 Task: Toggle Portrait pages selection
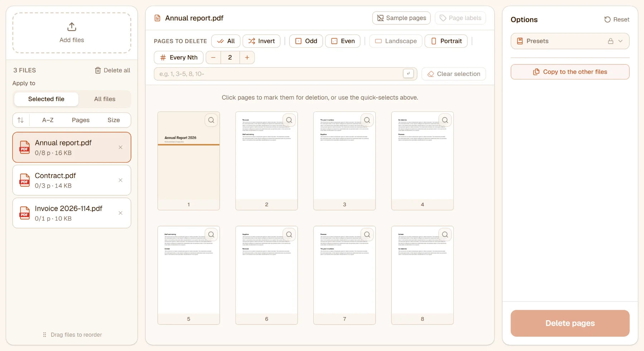click(446, 41)
